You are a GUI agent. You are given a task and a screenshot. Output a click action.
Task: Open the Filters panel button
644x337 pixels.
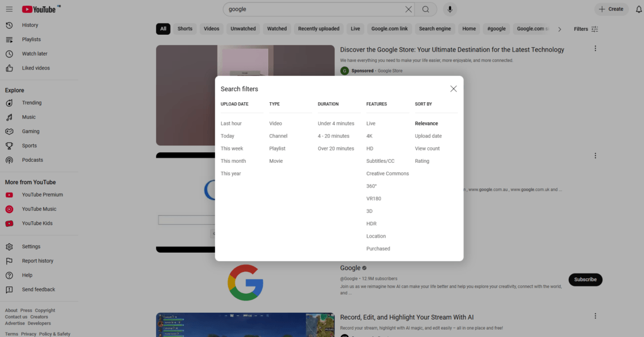click(586, 29)
